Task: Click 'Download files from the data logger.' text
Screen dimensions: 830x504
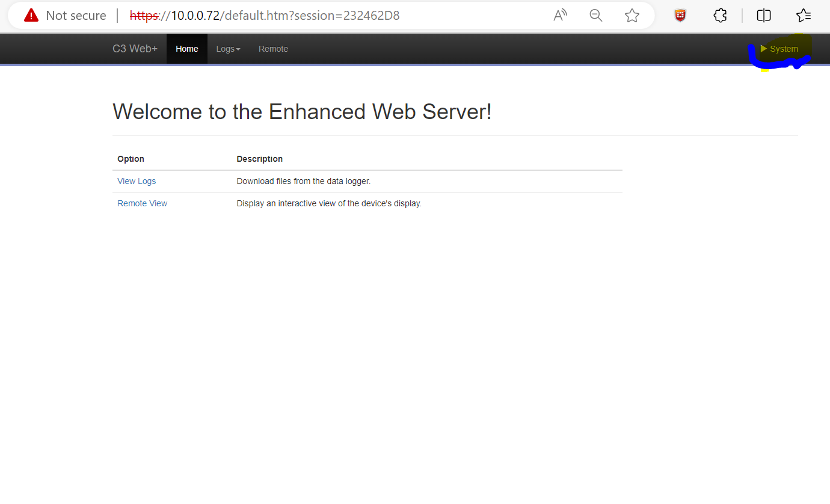Action: coord(303,181)
